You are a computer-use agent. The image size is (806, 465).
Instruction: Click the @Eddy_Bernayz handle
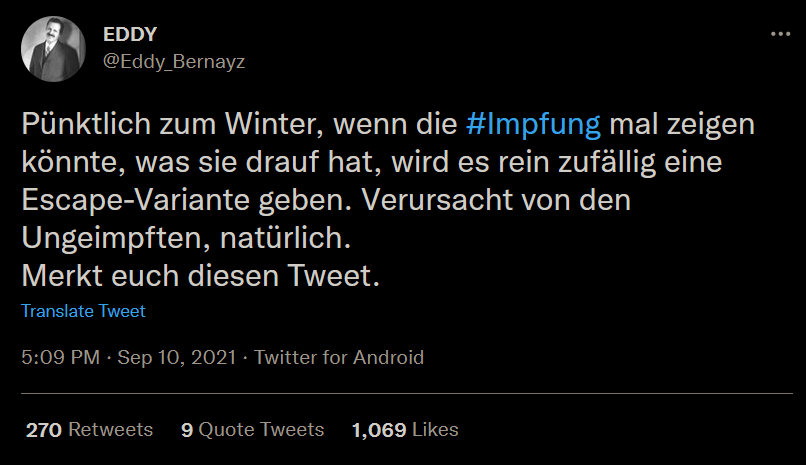174,61
